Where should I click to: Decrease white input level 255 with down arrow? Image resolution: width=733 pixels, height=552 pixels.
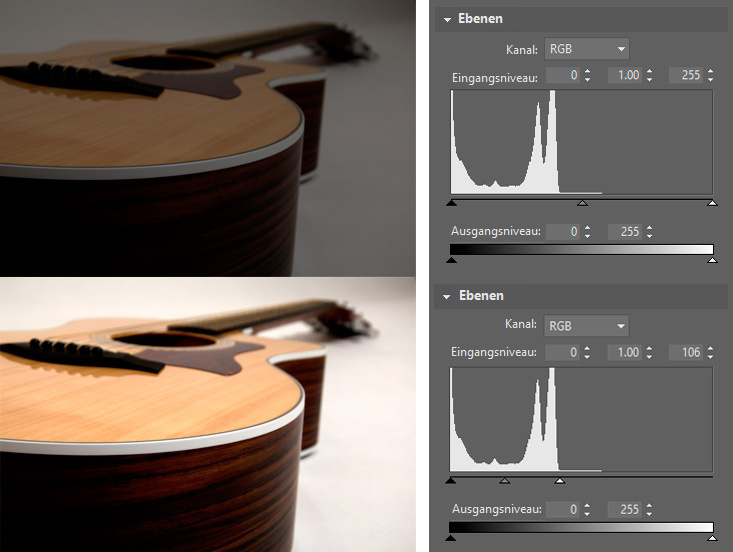(711, 79)
